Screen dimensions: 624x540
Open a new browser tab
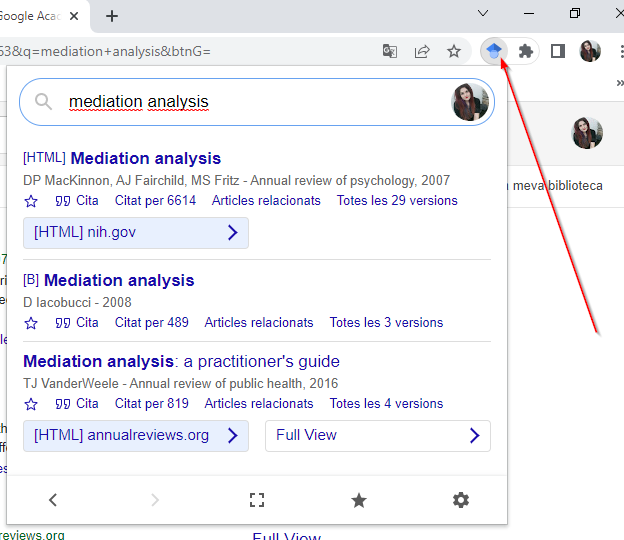112,15
